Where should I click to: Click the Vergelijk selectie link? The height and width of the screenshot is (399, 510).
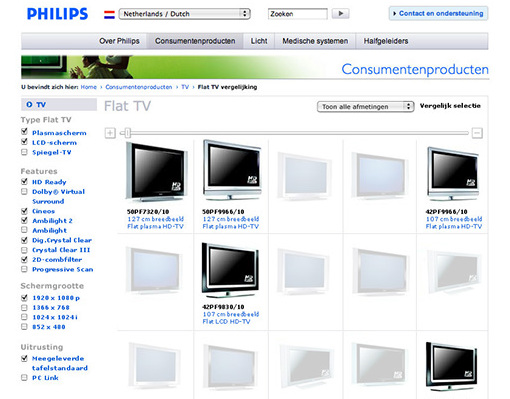point(450,106)
